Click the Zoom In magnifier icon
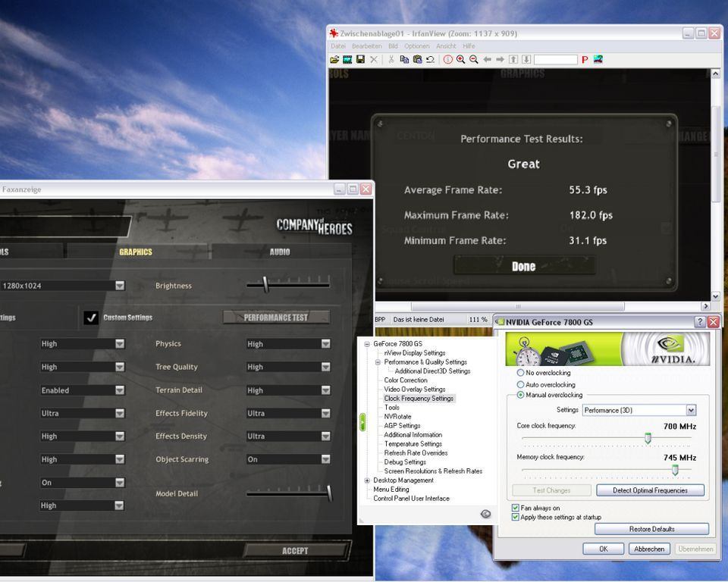The height and width of the screenshot is (582, 728). (x=460, y=59)
